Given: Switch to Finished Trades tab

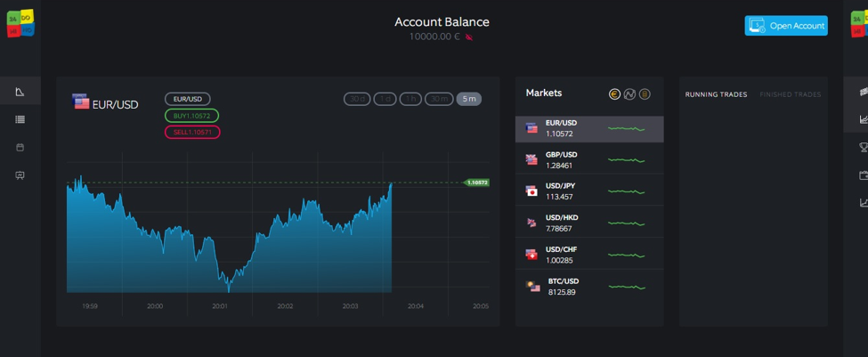Looking at the screenshot, I should 790,94.
